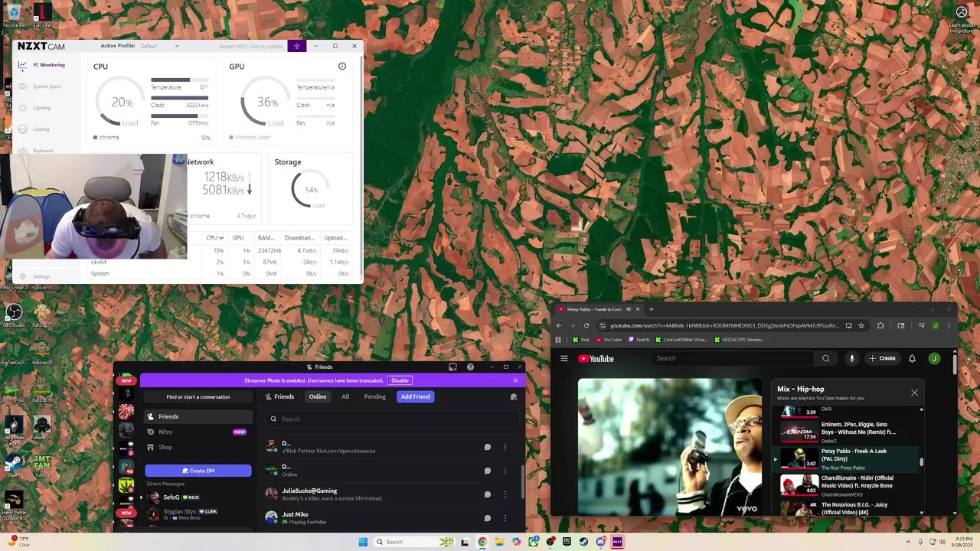980x551 pixels.
Task: Message Just Miko via chat bubble icon
Action: tap(487, 518)
